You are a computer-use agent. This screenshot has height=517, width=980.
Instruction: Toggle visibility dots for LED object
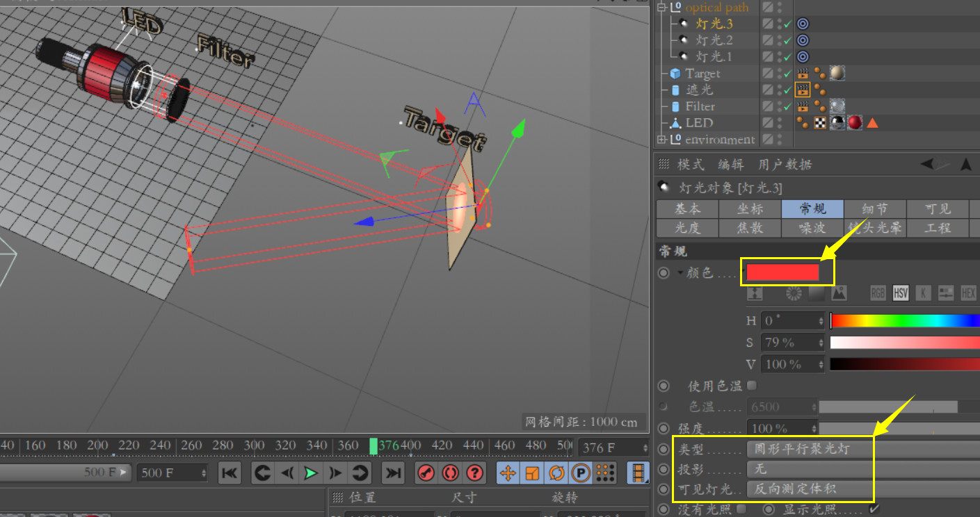(x=779, y=123)
